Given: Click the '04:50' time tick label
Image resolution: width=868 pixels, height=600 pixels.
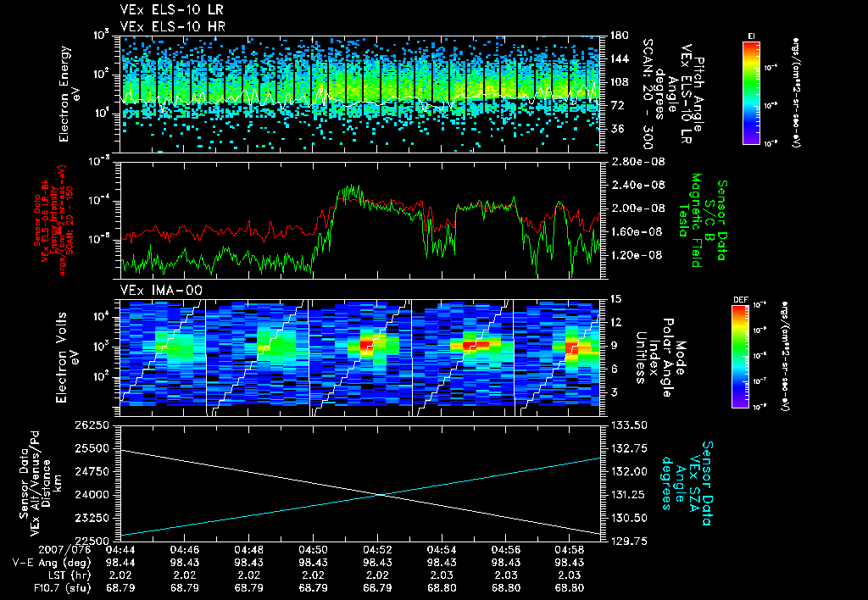Looking at the screenshot, I should coord(313,550).
